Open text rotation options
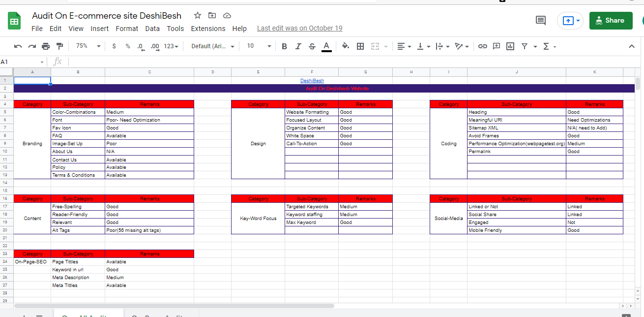This screenshot has height=317, width=644. click(462, 46)
